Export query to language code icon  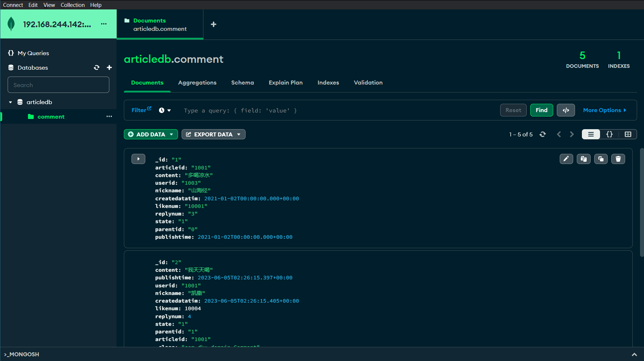coord(566,110)
